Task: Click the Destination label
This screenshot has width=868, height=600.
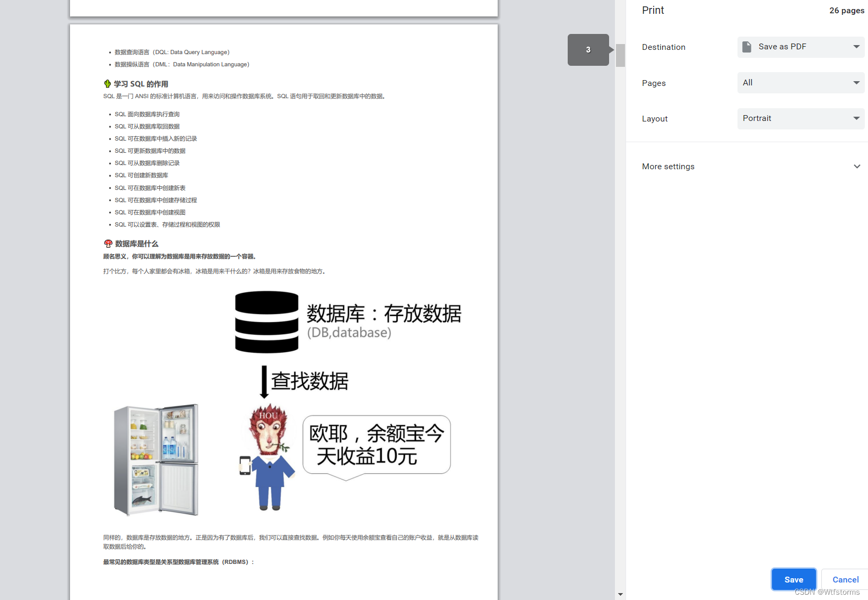Action: [x=664, y=47]
